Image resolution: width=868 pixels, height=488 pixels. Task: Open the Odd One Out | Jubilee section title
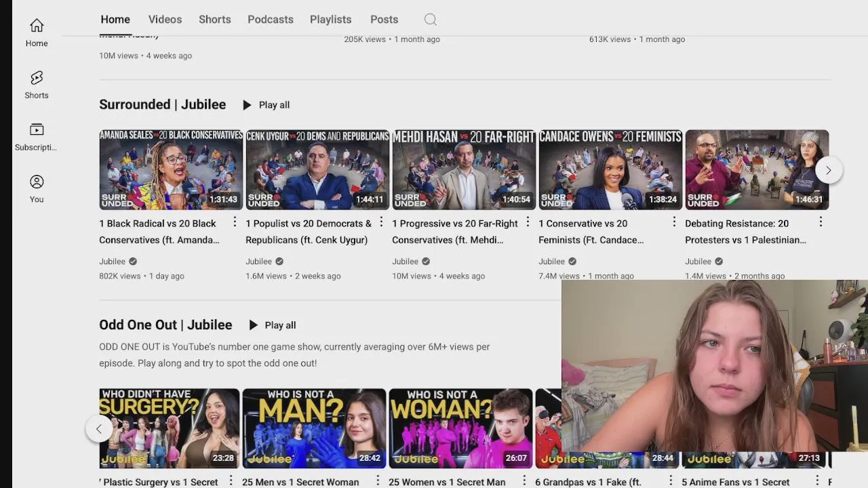(165, 325)
